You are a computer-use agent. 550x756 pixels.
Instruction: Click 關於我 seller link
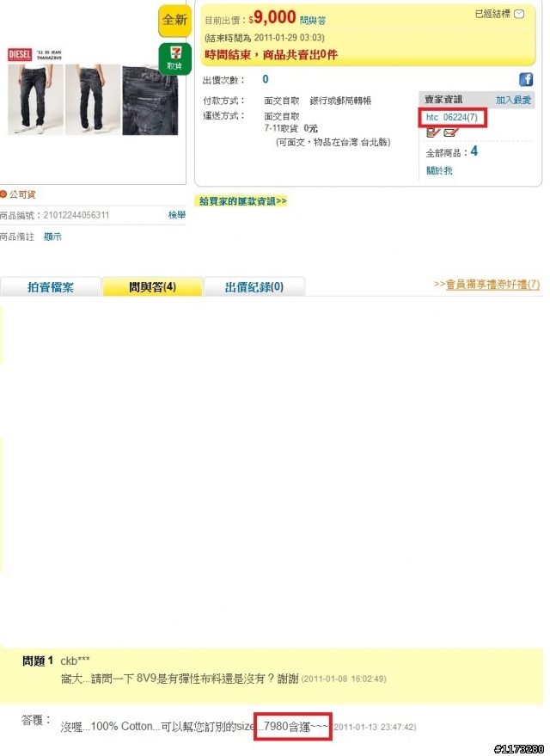[439, 170]
